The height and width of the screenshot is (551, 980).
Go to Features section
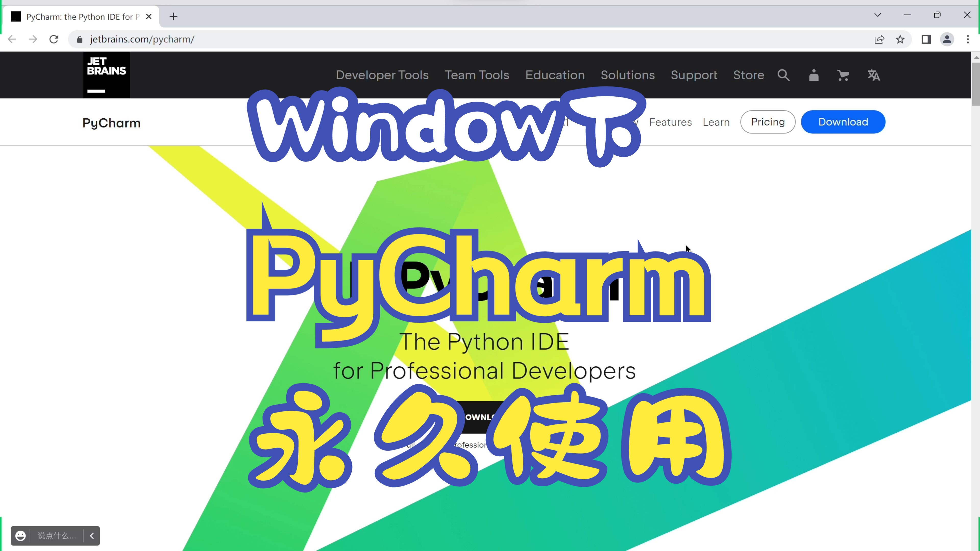coord(670,122)
